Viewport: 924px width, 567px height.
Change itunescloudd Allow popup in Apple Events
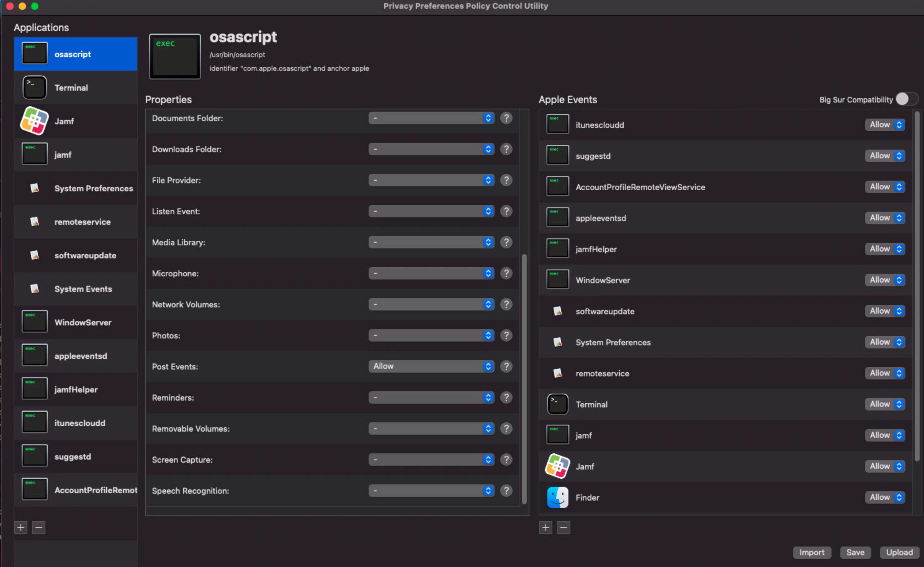coord(885,125)
